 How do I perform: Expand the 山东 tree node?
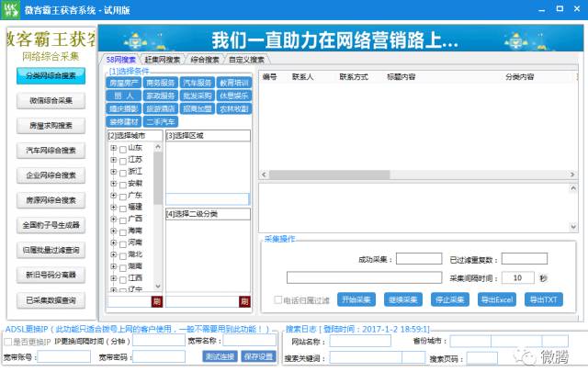point(113,148)
